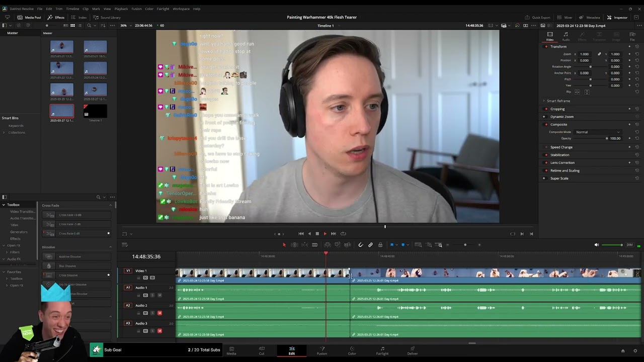Activate the Blade Edit Mode tool

[314, 245]
